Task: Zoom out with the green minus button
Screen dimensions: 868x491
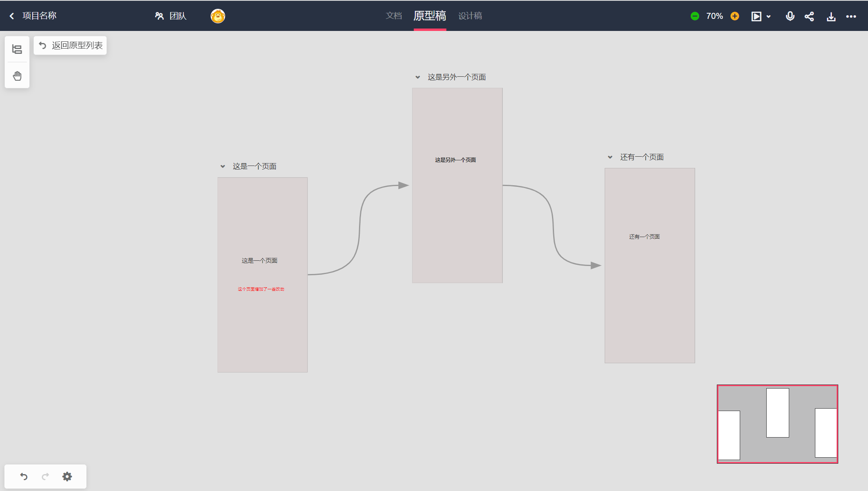Action: point(695,16)
